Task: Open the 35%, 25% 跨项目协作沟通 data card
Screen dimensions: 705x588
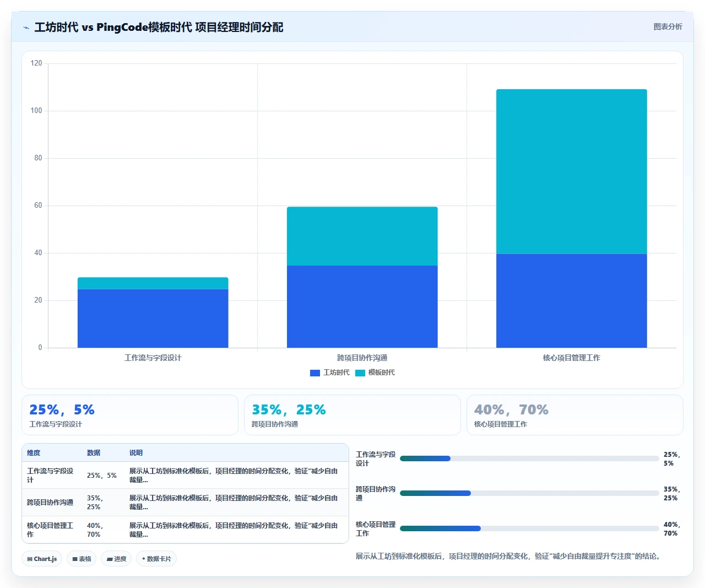Action: point(352,415)
